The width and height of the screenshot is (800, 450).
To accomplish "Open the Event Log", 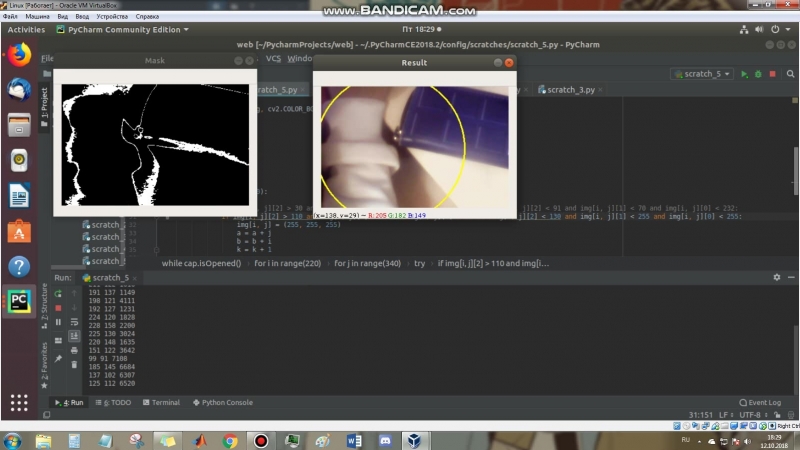I will (x=760, y=403).
